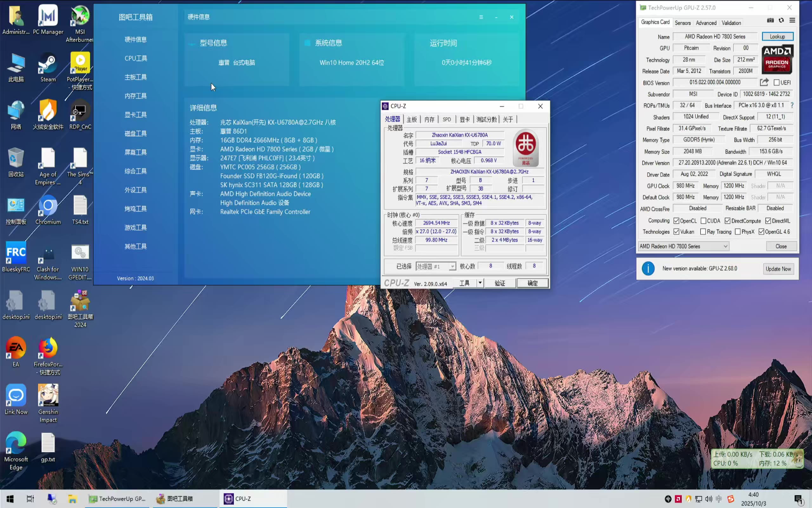Open CPU-Z processor selection dropdown

452,267
